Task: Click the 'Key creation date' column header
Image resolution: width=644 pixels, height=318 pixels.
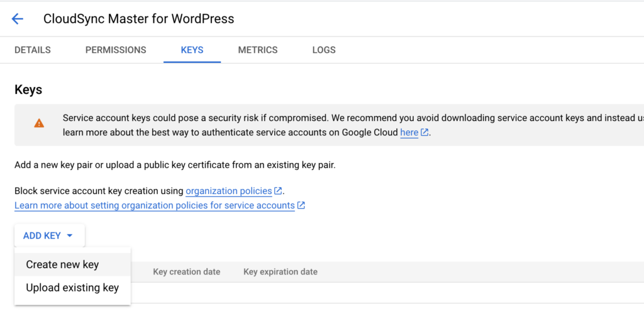Action: pyautogui.click(x=186, y=272)
